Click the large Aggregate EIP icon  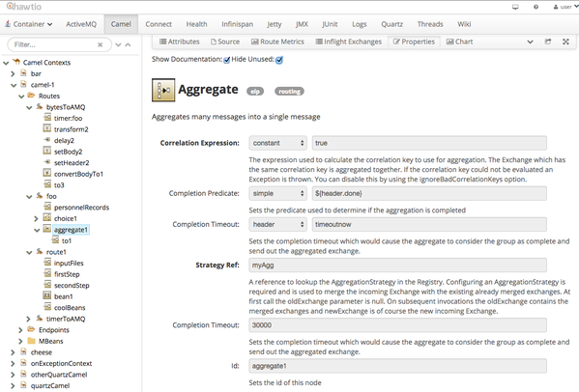[163, 90]
